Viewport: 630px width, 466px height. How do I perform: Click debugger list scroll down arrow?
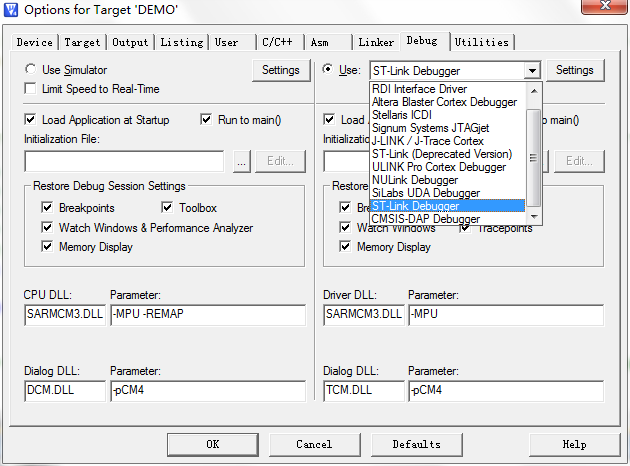pos(534,217)
